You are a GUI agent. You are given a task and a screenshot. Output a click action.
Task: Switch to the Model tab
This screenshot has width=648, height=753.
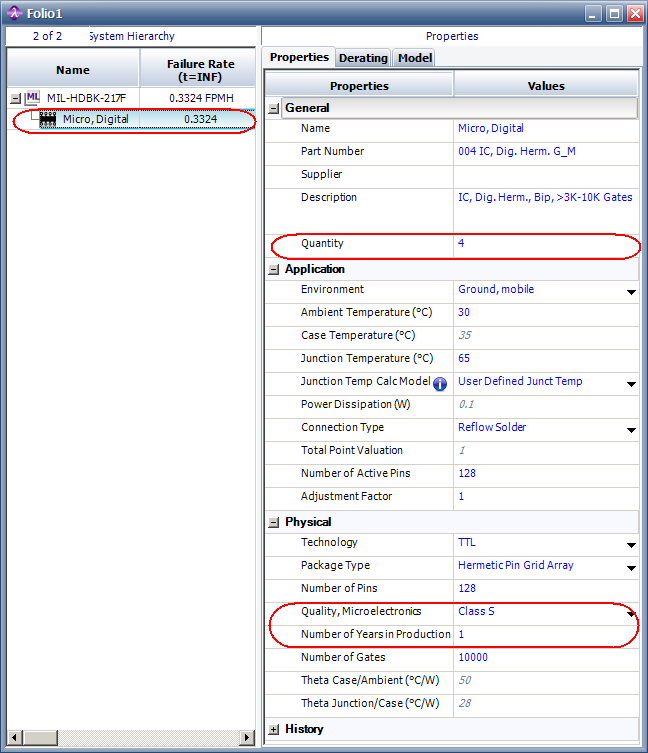(415, 58)
